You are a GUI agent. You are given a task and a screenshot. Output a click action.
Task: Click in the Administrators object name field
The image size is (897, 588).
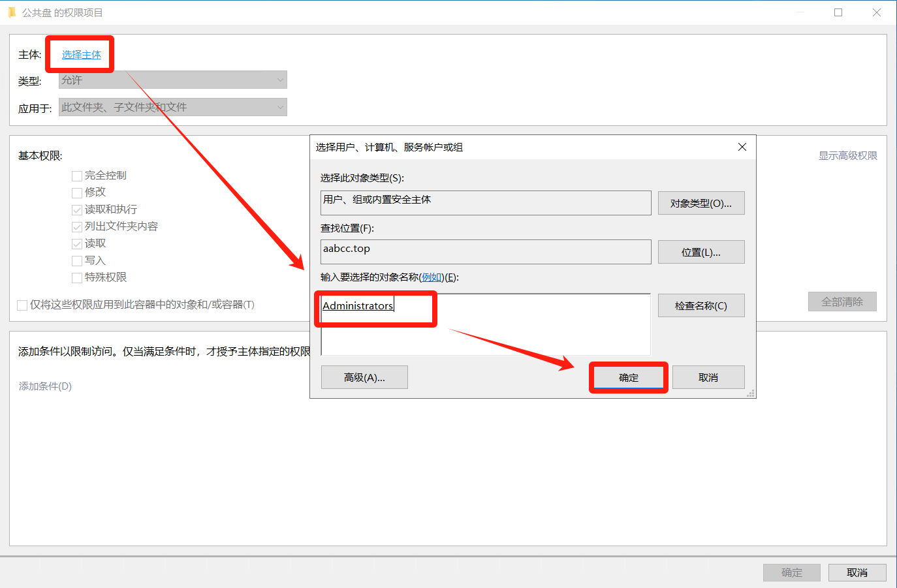(x=485, y=324)
